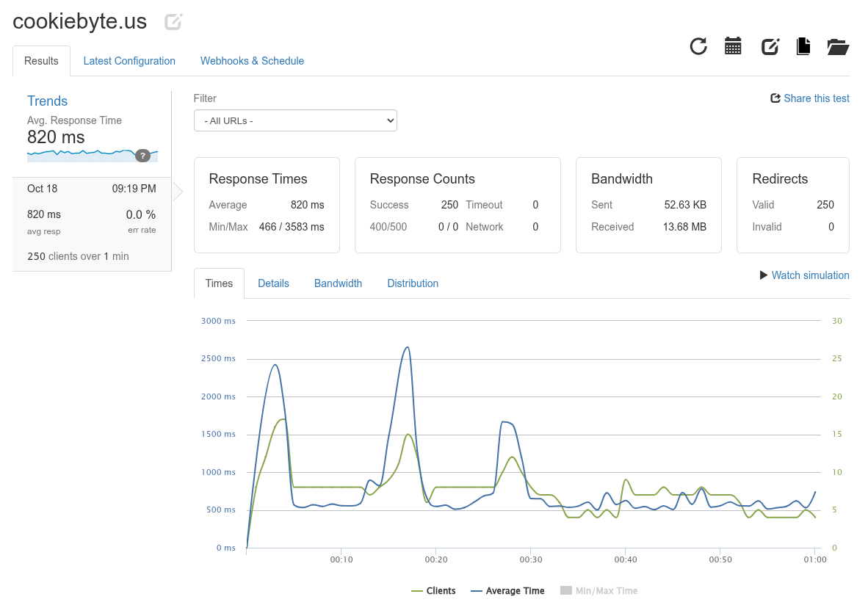This screenshot has width=868, height=616.
Task: Switch to Latest Configuration tab
Action: (129, 61)
